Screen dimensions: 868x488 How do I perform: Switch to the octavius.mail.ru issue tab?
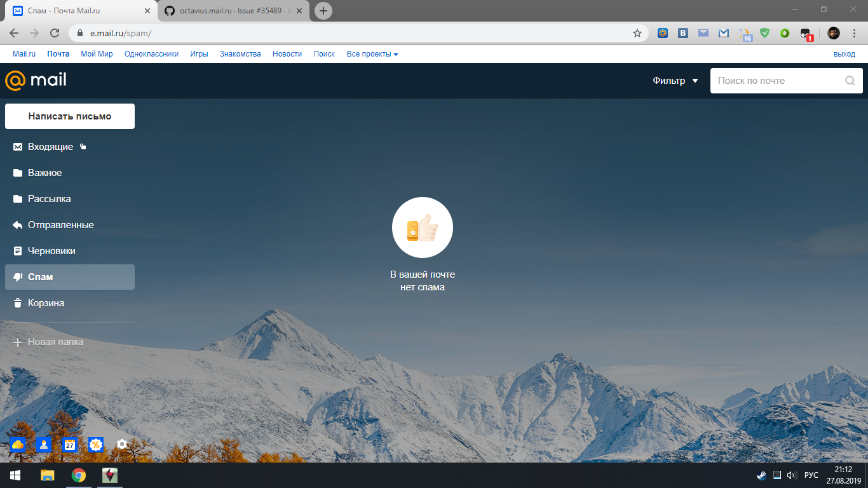coord(226,10)
